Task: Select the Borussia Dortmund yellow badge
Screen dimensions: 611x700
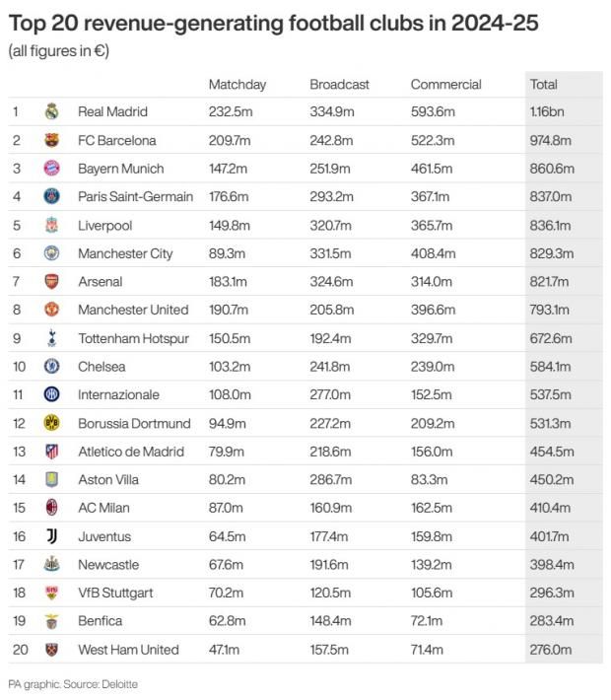Action: [52, 423]
